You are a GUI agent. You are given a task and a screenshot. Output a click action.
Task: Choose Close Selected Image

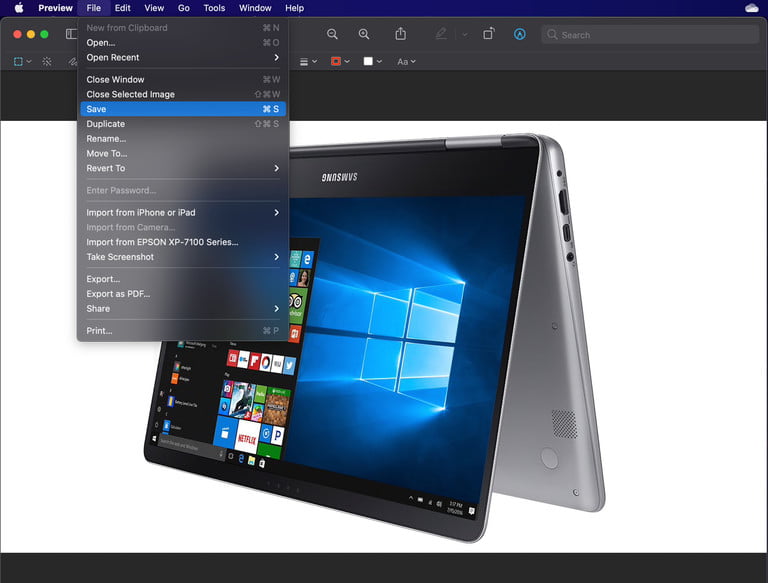(183, 94)
